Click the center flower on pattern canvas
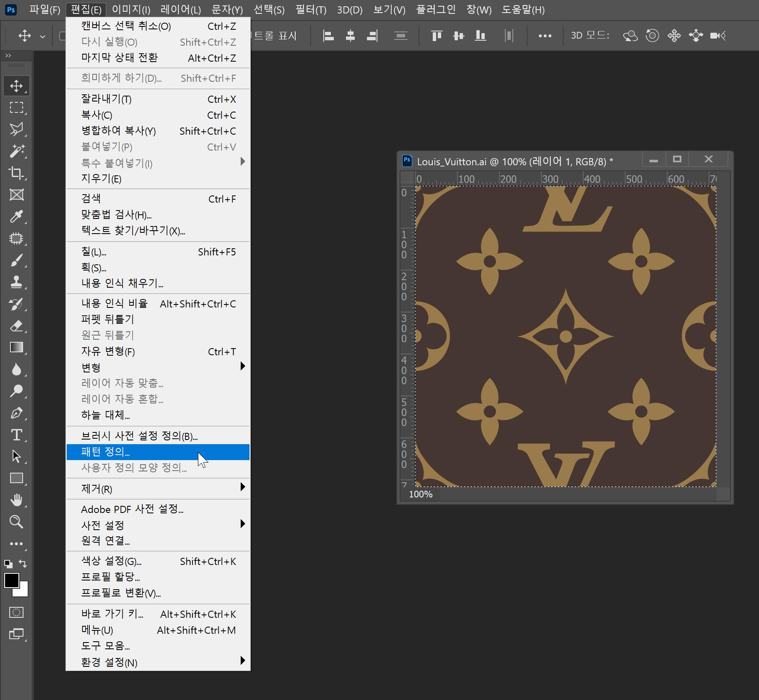The width and height of the screenshot is (759, 700). tap(566, 336)
